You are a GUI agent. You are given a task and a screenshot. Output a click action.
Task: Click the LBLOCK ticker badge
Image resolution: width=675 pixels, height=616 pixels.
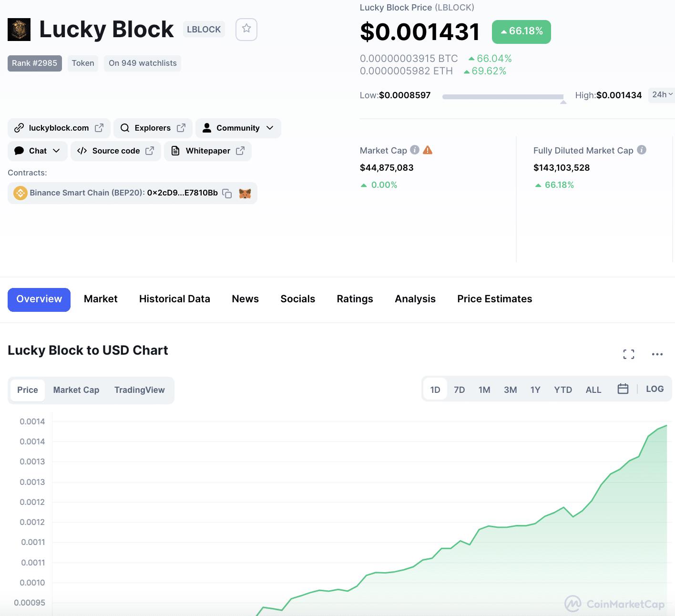[x=204, y=30]
